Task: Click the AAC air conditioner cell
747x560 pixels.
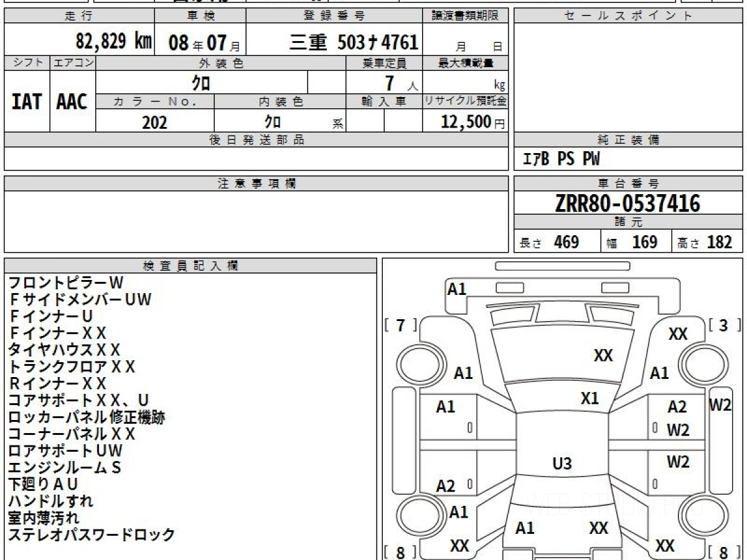Action: click(72, 102)
